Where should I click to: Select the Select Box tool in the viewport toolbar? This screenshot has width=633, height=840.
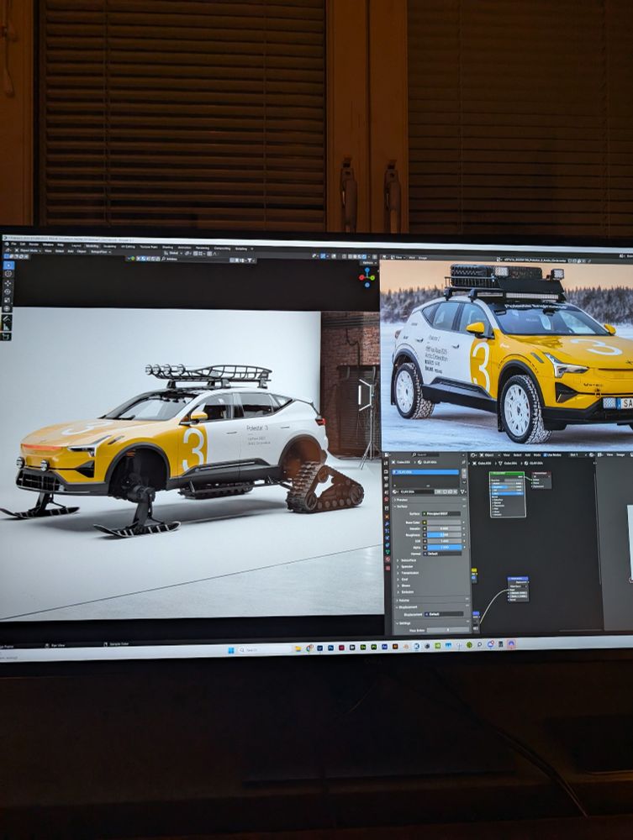[8, 265]
